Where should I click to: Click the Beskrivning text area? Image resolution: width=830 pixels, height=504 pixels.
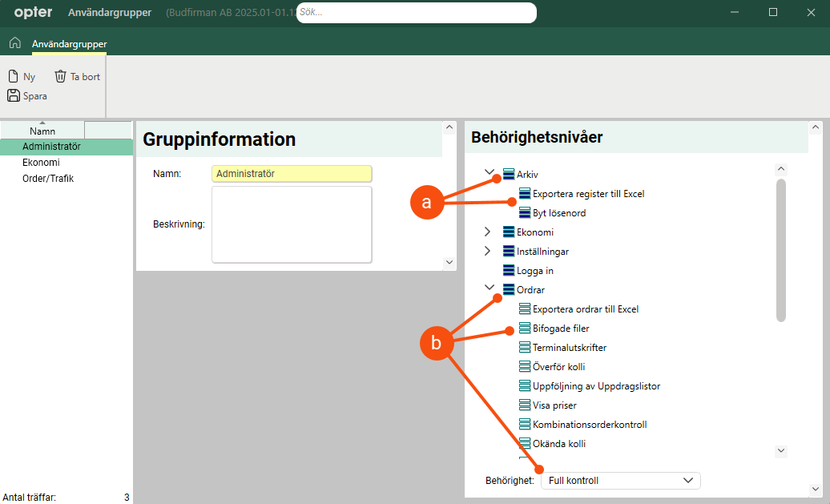pos(292,224)
